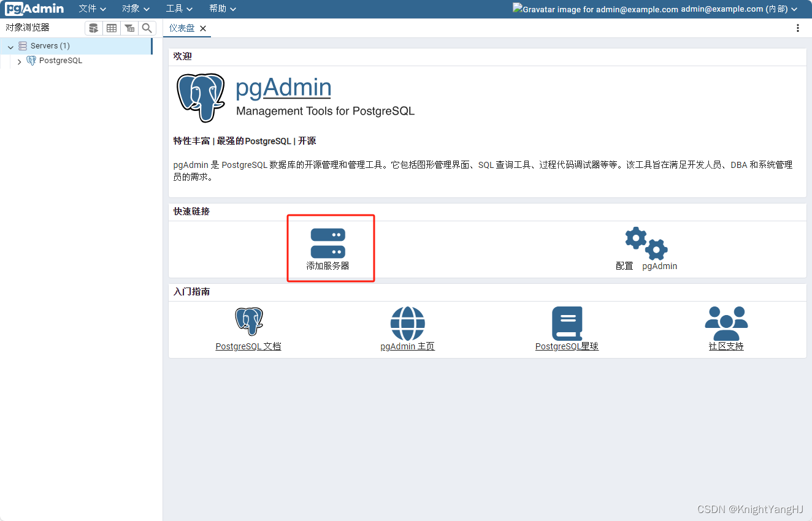This screenshot has height=521, width=812.
Task: Open the pgAdmin 主页 link
Action: click(408, 346)
